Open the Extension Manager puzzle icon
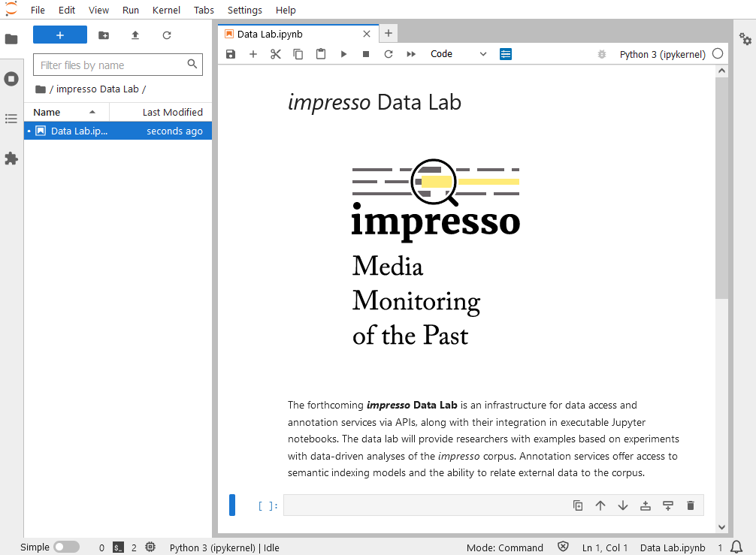The width and height of the screenshot is (756, 555). click(11, 158)
